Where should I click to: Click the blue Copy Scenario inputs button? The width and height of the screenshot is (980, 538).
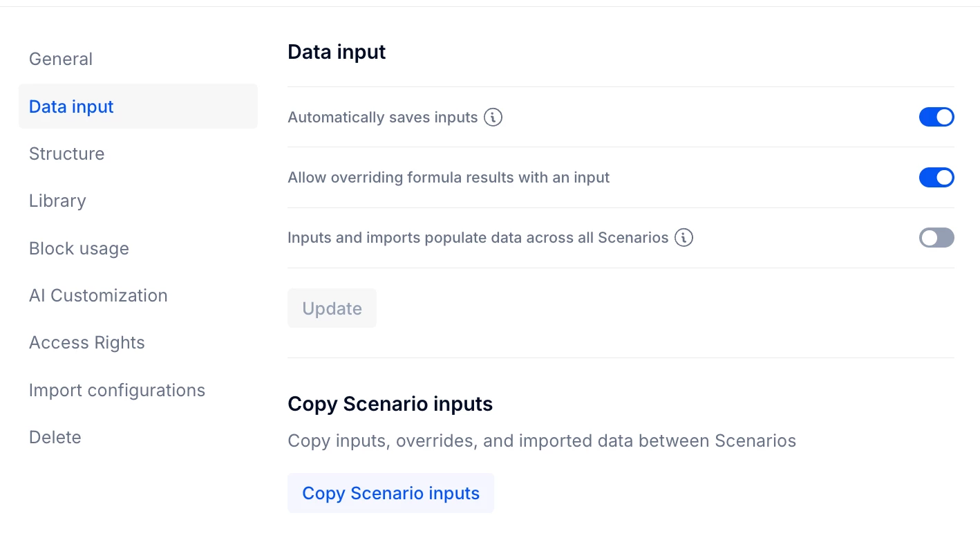point(390,493)
